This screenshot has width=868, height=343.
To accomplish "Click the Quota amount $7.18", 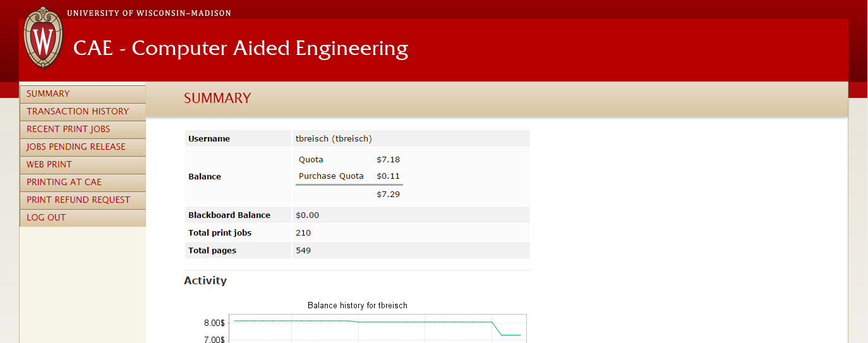I will click(x=388, y=159).
